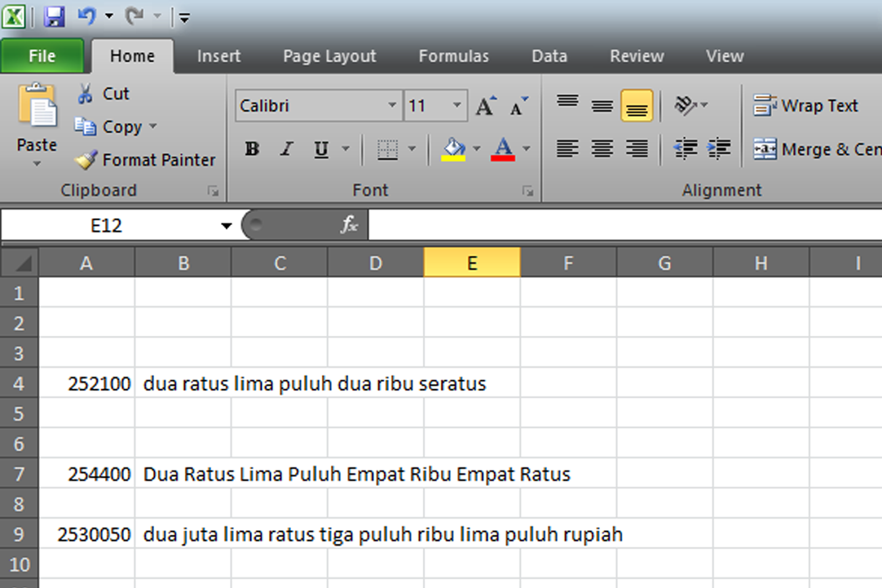Apply center alignment to the text
882x588 pixels.
[603, 148]
